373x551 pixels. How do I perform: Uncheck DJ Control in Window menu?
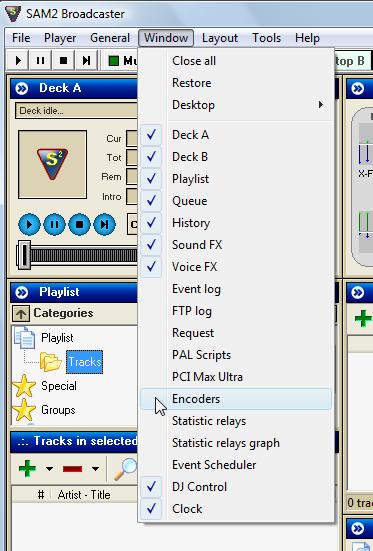236,487
